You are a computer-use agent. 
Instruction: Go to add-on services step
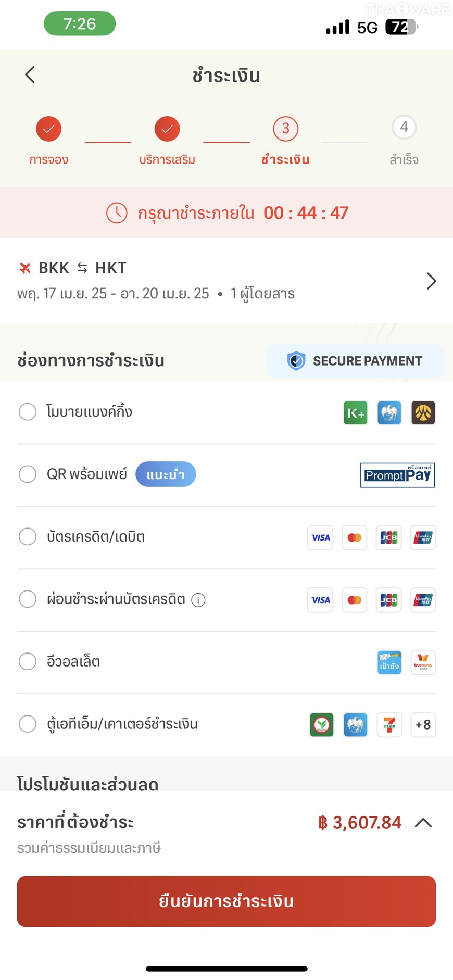click(167, 129)
